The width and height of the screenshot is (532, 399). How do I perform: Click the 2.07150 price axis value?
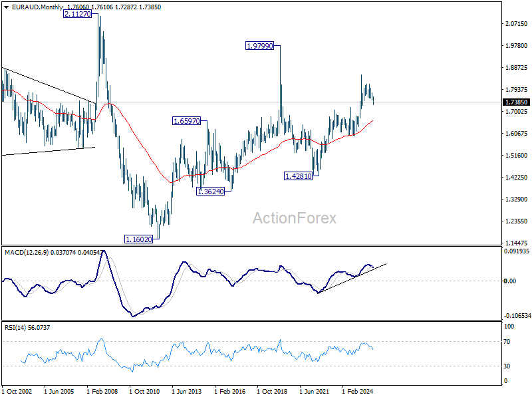pyautogui.click(x=517, y=24)
